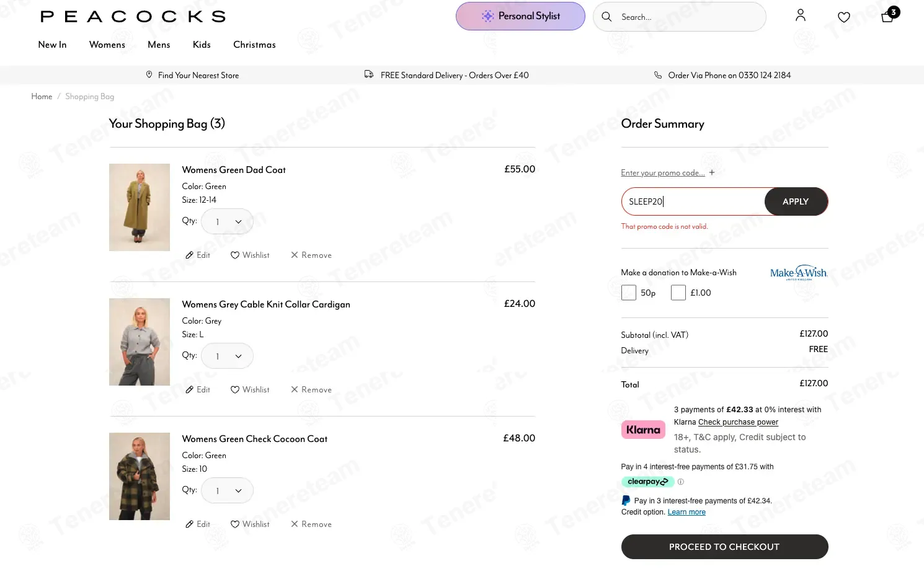Viewport: 924px width, 579px height.
Task: Click the PEACOCKS logo
Action: [133, 17]
